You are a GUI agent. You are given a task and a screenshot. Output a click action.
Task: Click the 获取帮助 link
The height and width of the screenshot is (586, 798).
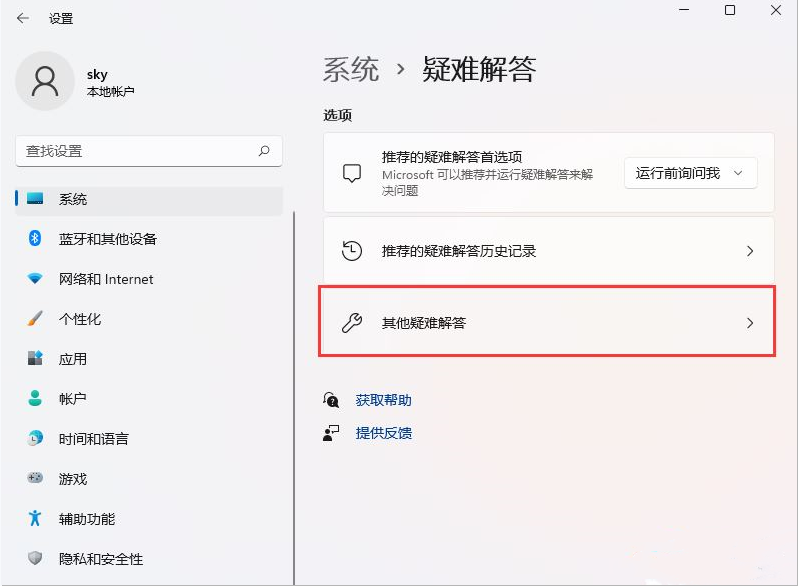coord(383,400)
